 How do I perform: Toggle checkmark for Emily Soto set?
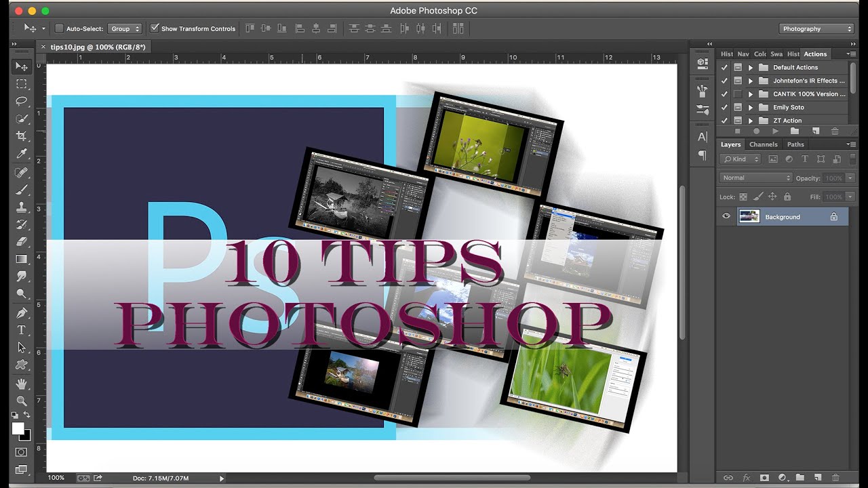tap(724, 107)
